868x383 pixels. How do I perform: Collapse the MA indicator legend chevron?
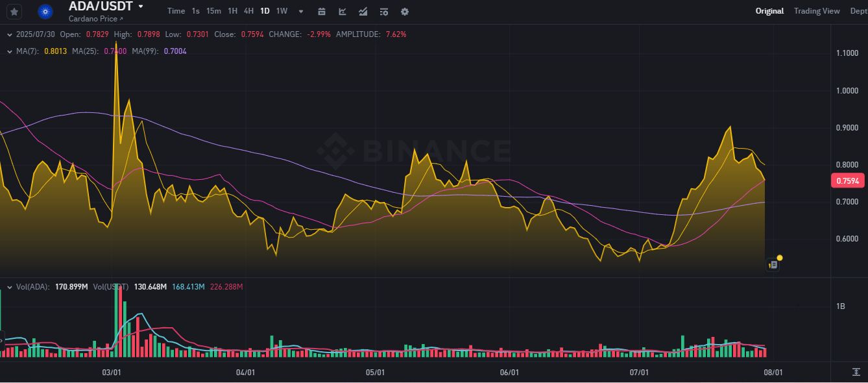pos(9,51)
